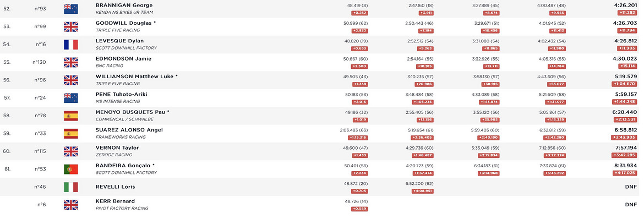644x219 pixels.
Task: Click French flag beside LEVESQUE Dylan
Action: click(70, 45)
